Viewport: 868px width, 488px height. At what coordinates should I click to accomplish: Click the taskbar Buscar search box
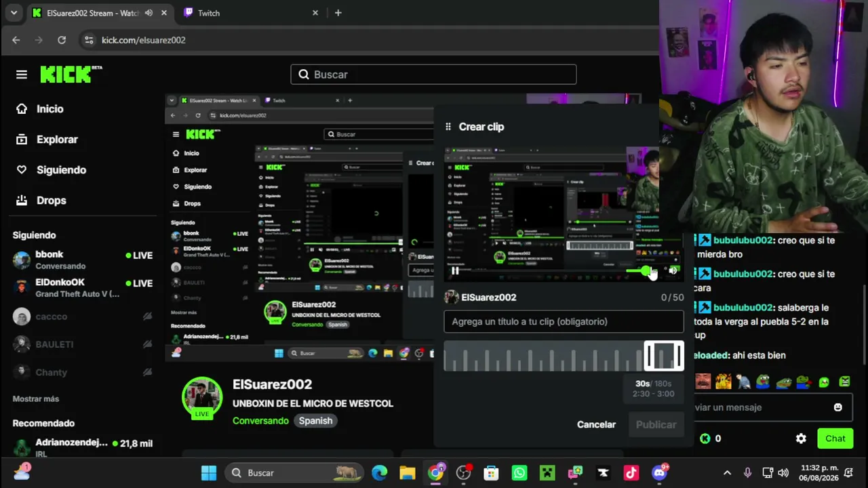[295, 473]
